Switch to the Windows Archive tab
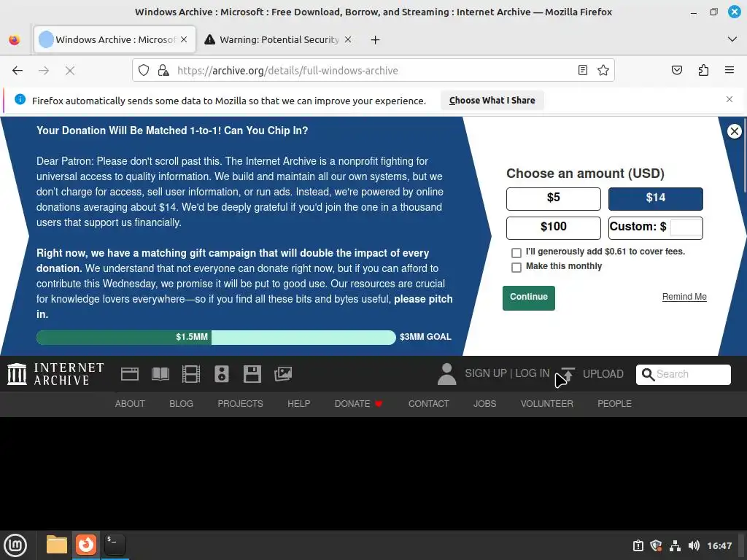The height and width of the screenshot is (560, 747). [115, 39]
